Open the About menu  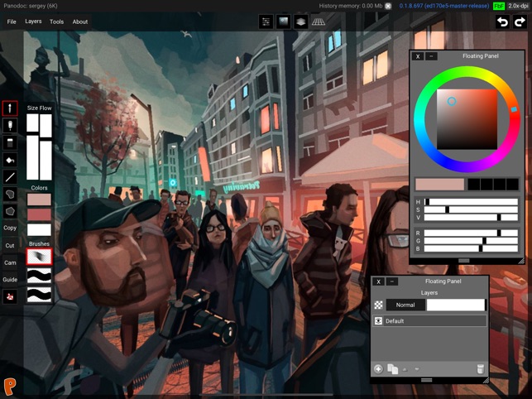point(80,22)
